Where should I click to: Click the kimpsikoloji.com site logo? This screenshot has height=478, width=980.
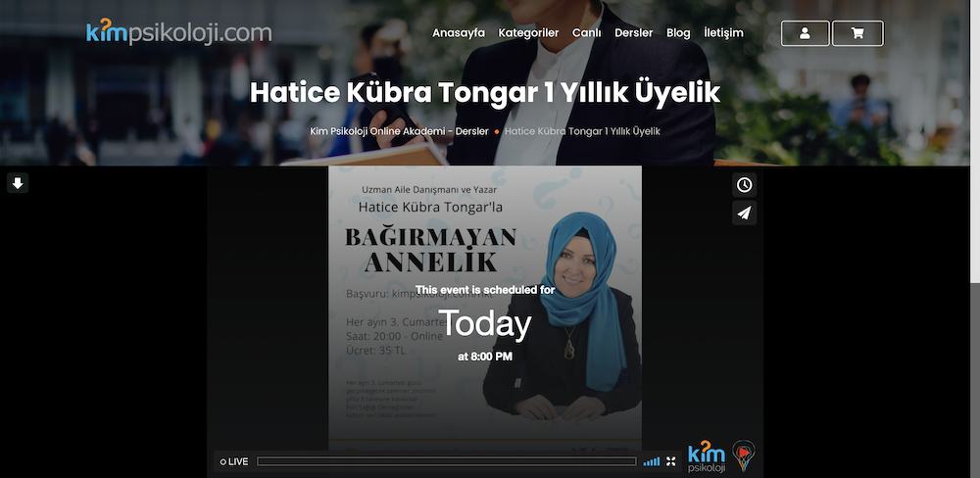tap(178, 32)
